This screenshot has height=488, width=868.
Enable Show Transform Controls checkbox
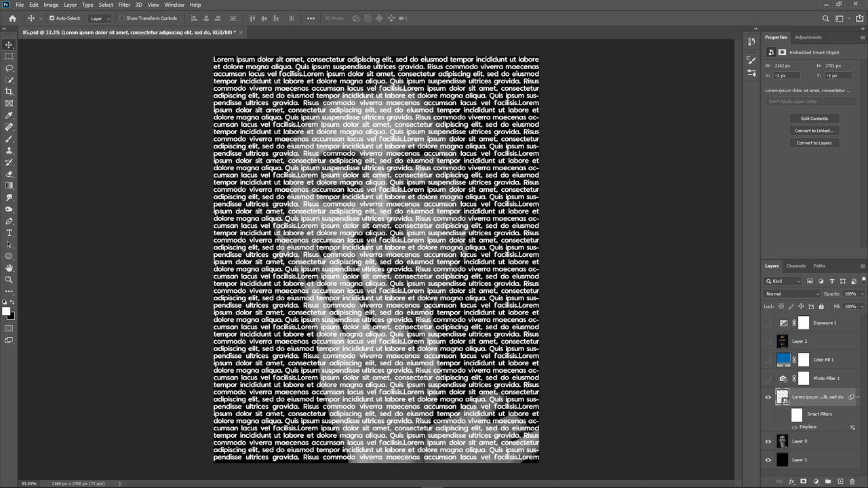pos(122,18)
